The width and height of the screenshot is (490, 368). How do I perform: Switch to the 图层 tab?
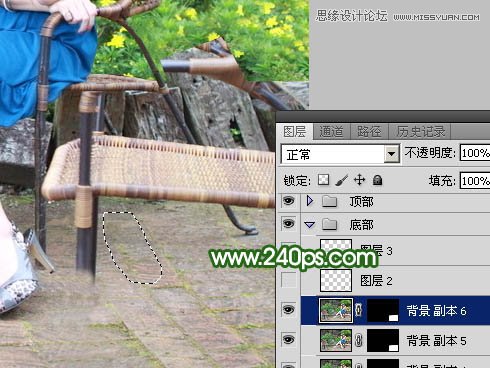pos(295,132)
